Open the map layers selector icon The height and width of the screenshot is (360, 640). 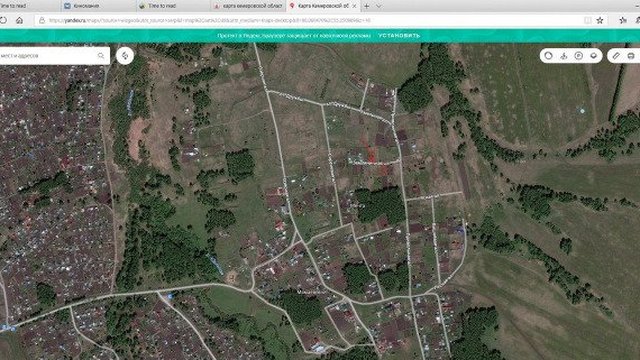point(593,56)
